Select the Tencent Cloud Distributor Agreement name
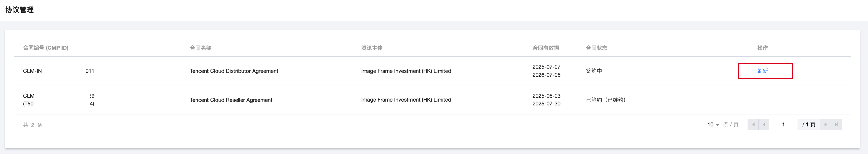 (x=234, y=71)
